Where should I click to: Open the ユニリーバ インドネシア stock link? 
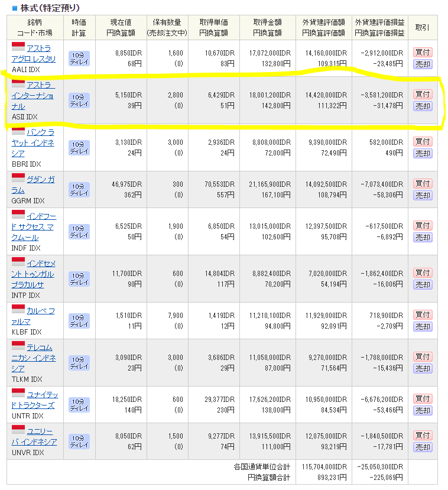click(x=34, y=437)
